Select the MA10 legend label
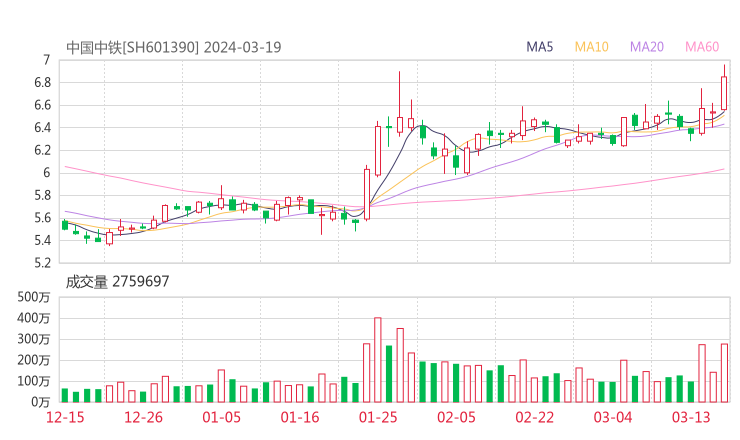Viewport: 740px width, 440px height. (591, 47)
